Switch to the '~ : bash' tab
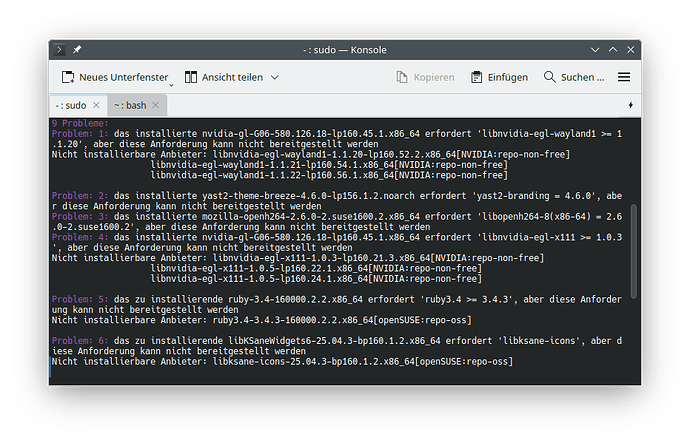Screen dimensions: 690x443 click(x=128, y=105)
